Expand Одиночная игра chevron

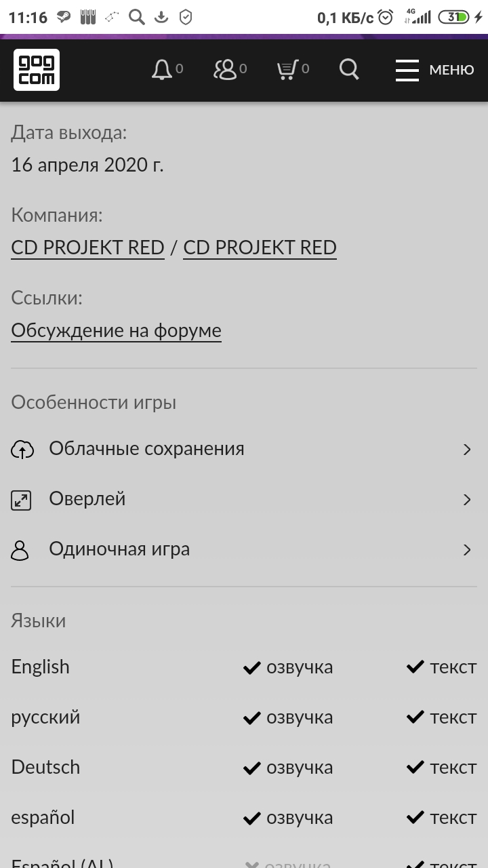pos(466,550)
